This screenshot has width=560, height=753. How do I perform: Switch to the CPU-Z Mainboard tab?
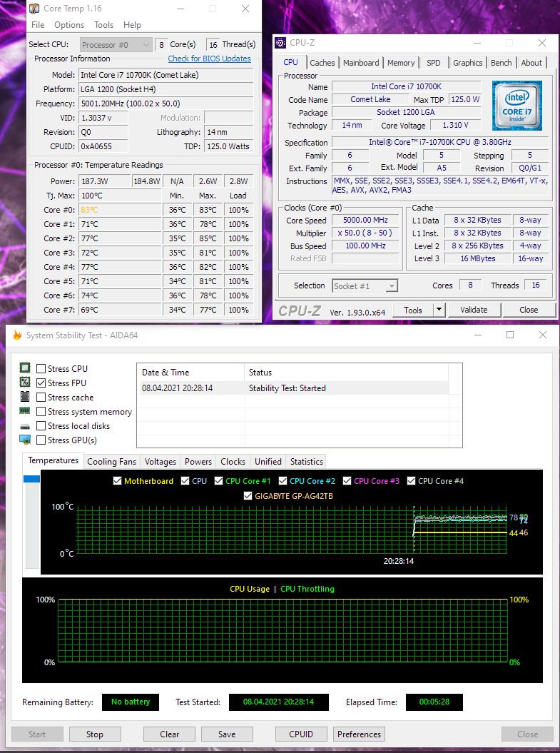[361, 63]
